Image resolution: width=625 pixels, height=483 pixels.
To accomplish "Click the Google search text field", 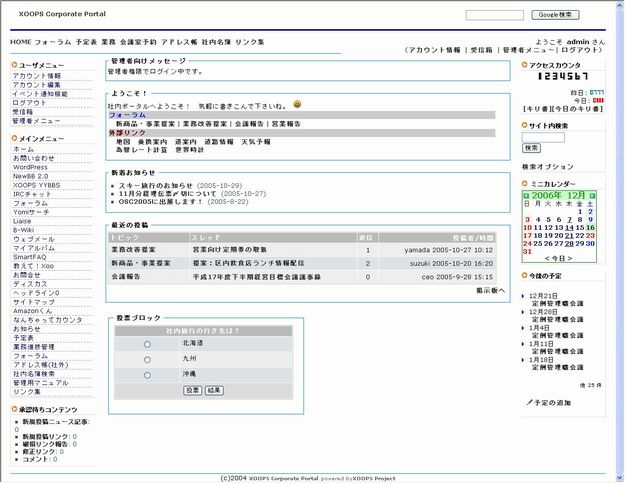I will tap(494, 15).
